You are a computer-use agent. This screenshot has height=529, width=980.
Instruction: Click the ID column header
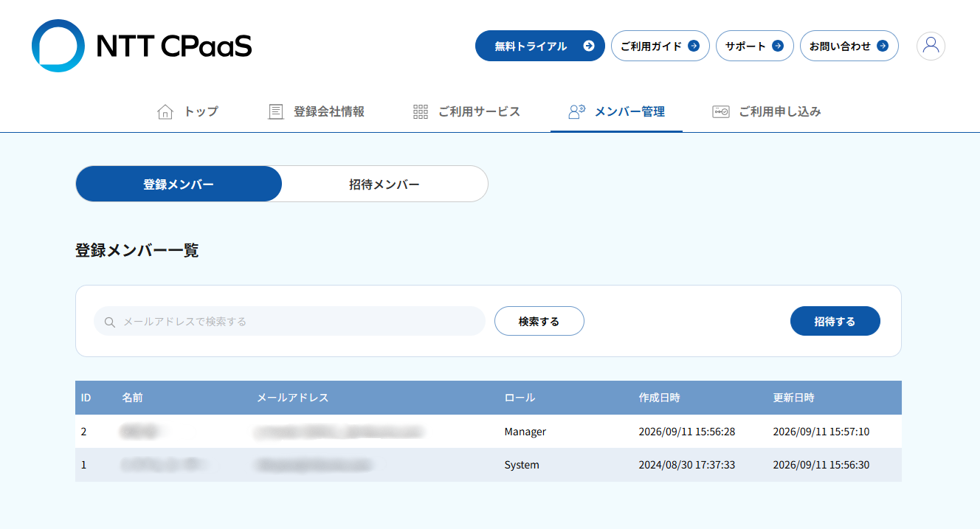[x=86, y=398]
